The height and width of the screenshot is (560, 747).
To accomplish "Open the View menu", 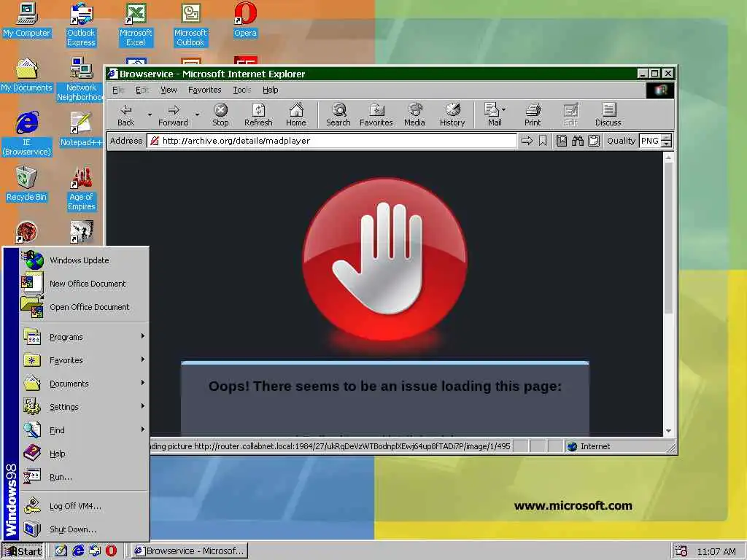I will [x=169, y=90].
